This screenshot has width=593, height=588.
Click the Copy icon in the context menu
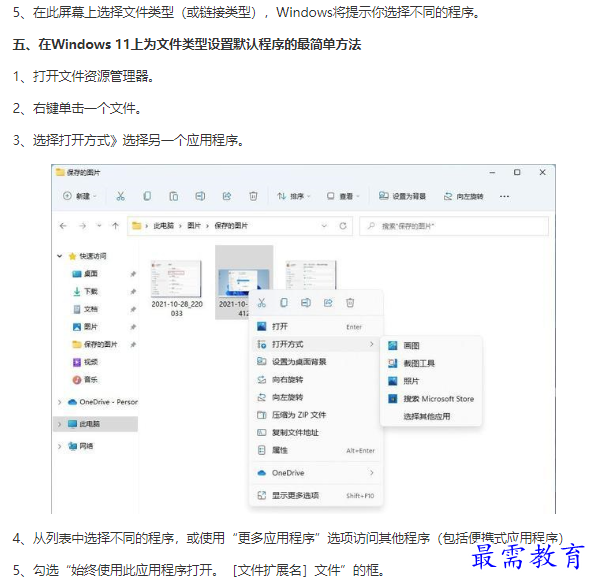pyautogui.click(x=284, y=303)
